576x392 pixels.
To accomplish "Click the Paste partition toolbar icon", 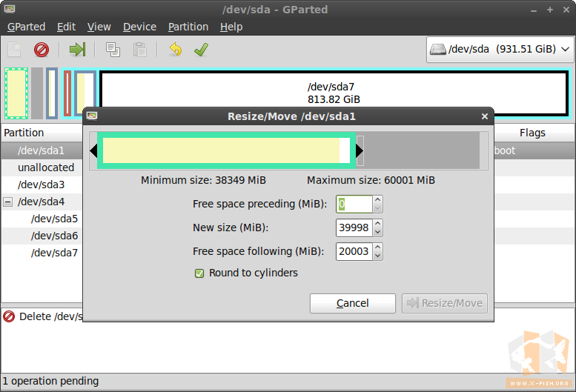I will coord(139,49).
